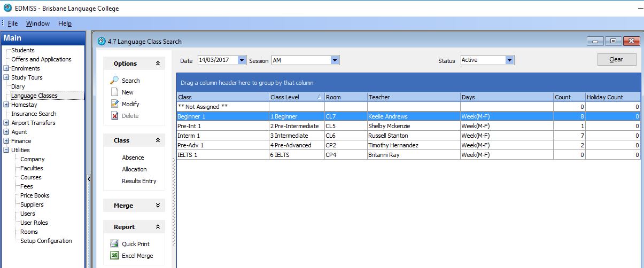Click the Excel Merge icon

(114, 256)
